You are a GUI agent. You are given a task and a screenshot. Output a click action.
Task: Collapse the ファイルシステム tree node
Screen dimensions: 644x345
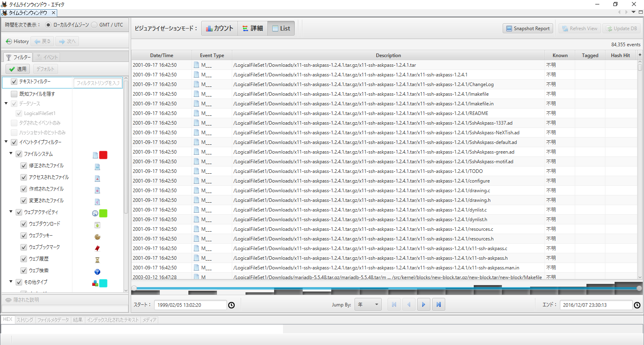click(11, 154)
